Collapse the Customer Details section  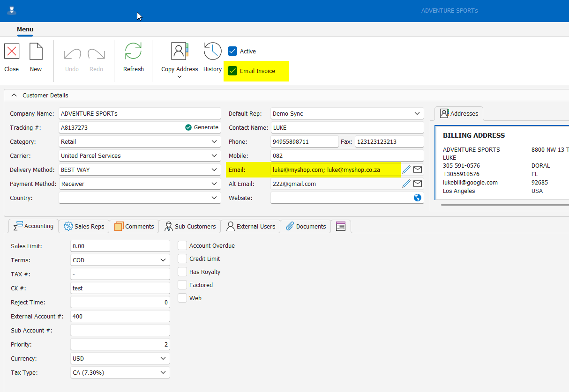(14, 95)
